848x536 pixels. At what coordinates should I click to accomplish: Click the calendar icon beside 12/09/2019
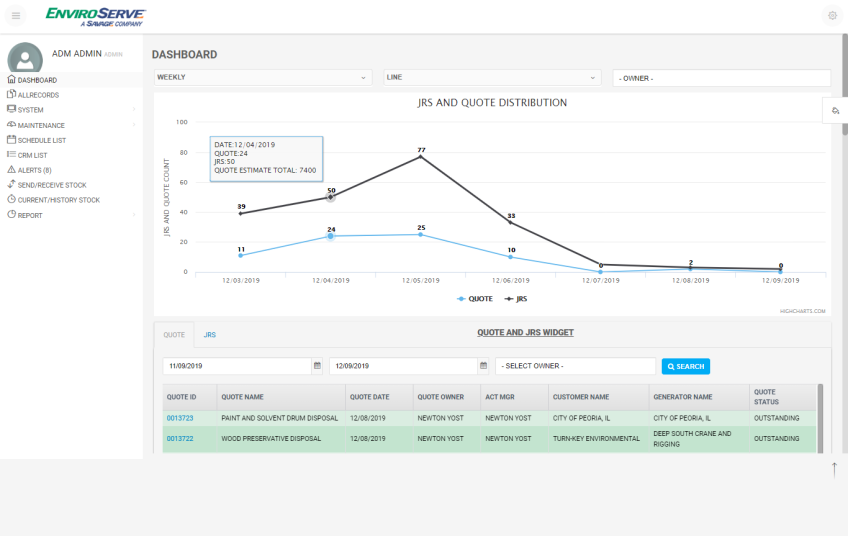click(483, 366)
